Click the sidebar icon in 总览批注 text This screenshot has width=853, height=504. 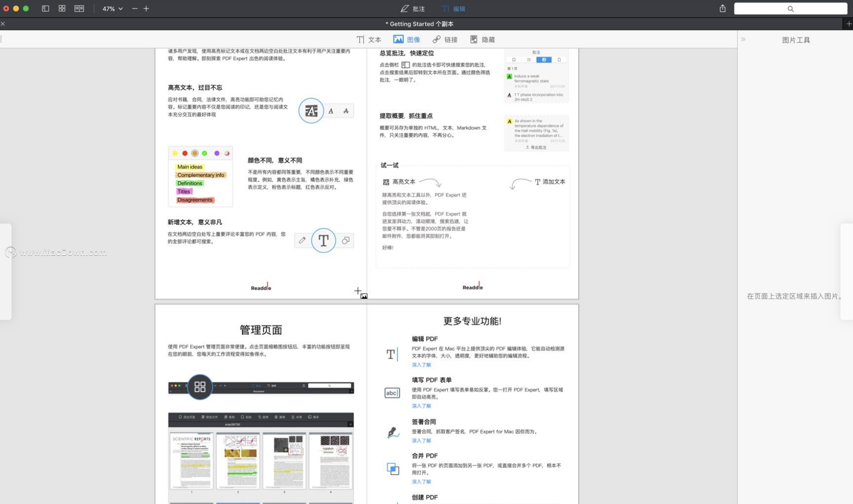[x=405, y=65]
